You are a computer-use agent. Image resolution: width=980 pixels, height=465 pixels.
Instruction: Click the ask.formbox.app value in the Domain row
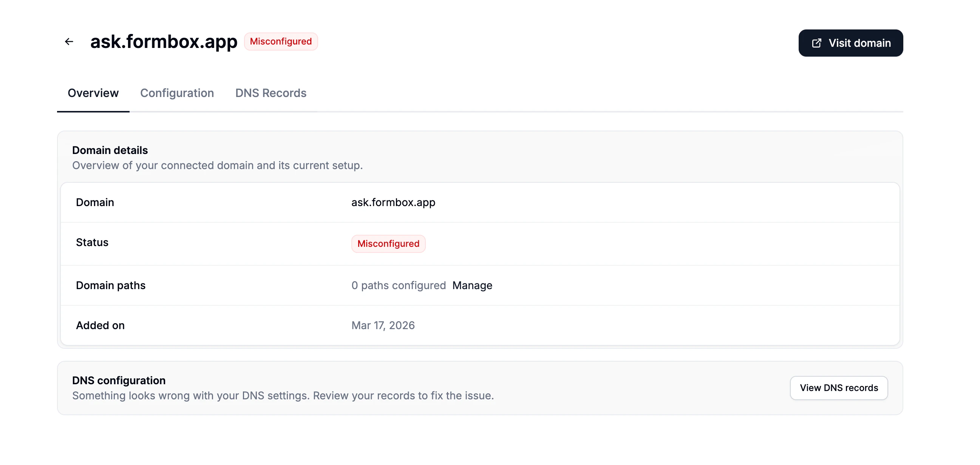coord(393,202)
